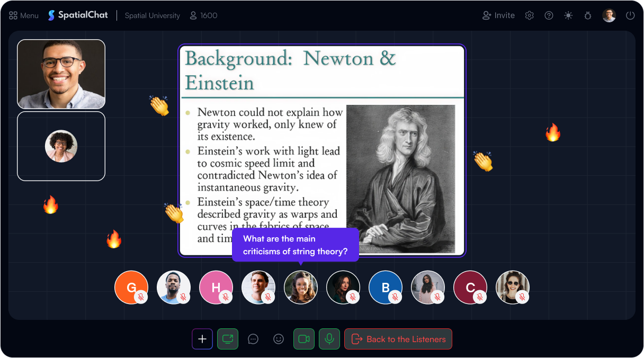Select the Spatial University space name
Screen dimensions: 644x358
point(152,15)
